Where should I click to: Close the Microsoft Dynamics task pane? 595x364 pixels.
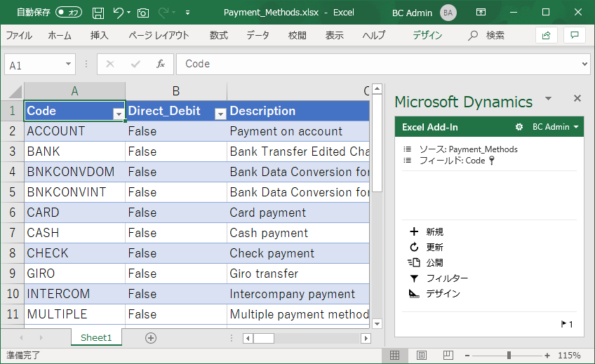tap(577, 99)
